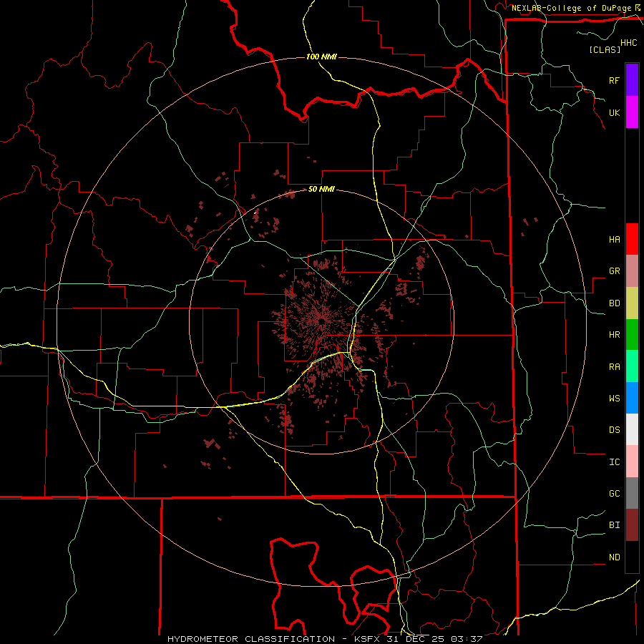The height and width of the screenshot is (644, 644).
Task: Pick the RA light green legend swatch
Action: coord(632,366)
